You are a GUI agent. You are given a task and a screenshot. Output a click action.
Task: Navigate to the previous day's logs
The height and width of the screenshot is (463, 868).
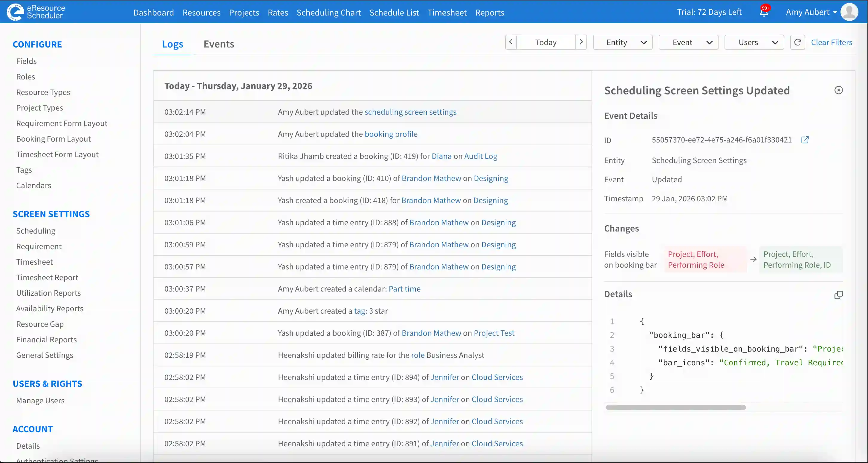pos(511,42)
